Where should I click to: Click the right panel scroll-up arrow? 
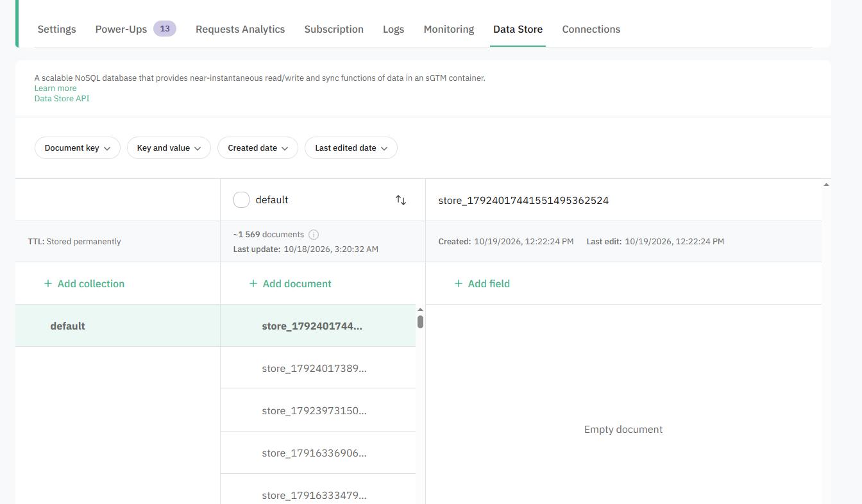tap(826, 185)
